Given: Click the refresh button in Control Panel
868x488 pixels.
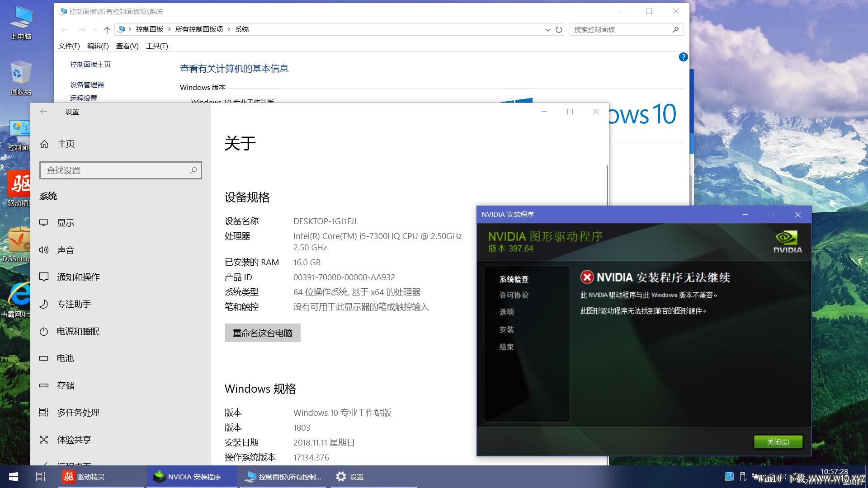Looking at the screenshot, I should click(x=559, y=30).
